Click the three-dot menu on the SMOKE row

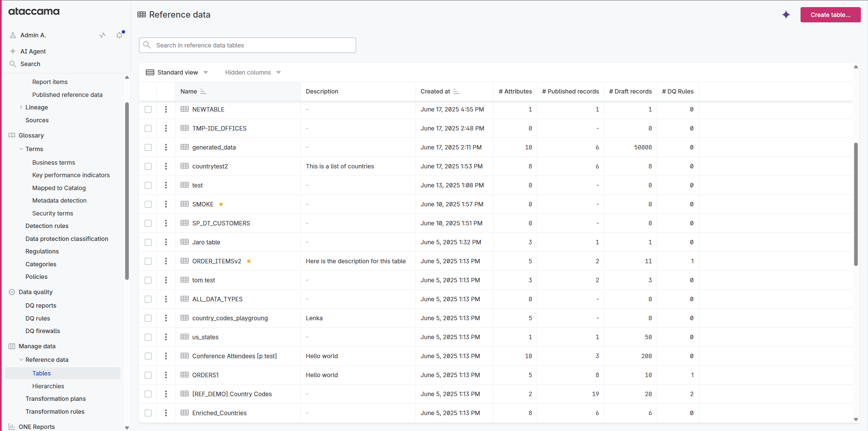[165, 204]
